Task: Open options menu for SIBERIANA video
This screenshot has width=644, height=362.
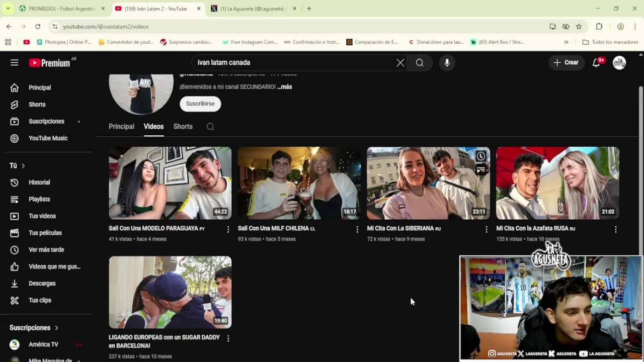Action: tap(486, 229)
